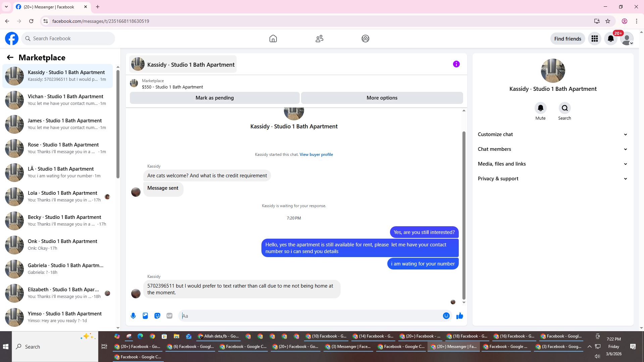Open Rose Studio 1 Bath chat
Viewport: 644px width, 362px height.
pyautogui.click(x=58, y=148)
